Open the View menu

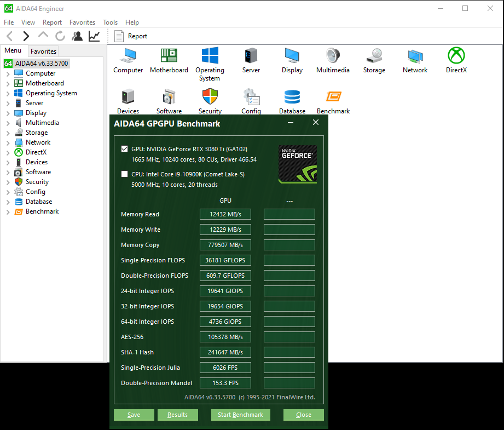point(28,22)
